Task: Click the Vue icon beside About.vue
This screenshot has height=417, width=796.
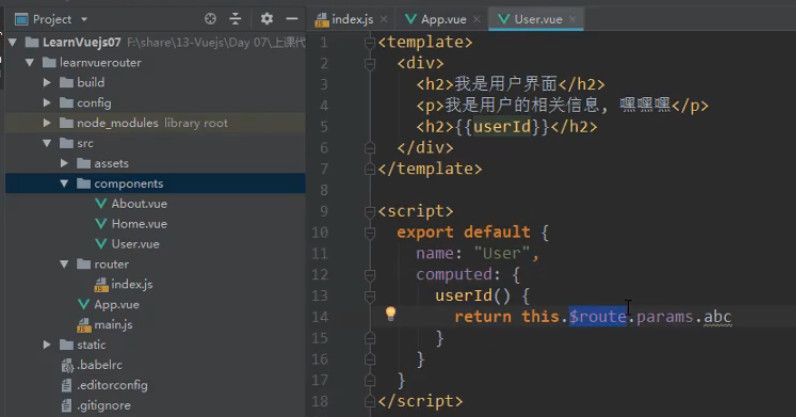Action: (101, 204)
